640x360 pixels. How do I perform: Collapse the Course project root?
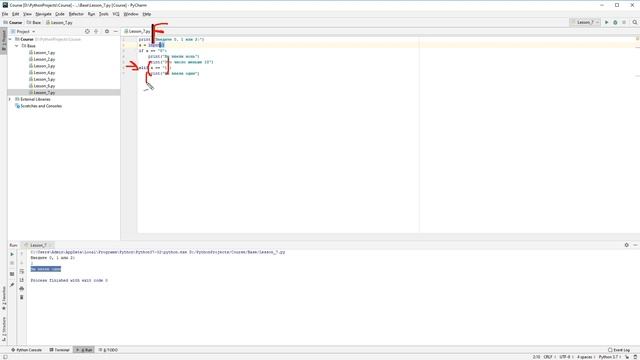tap(10, 39)
